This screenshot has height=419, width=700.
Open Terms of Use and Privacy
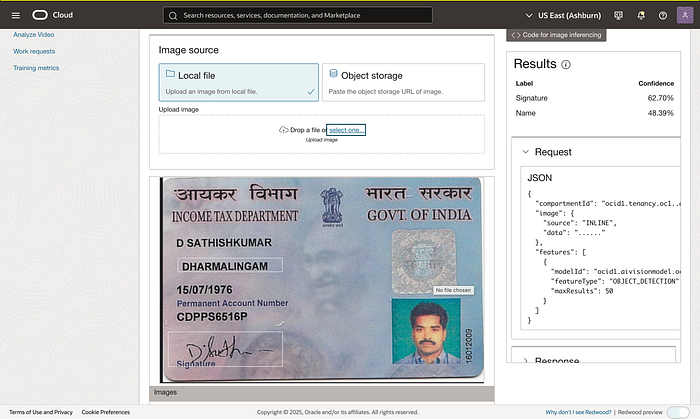pos(41,412)
